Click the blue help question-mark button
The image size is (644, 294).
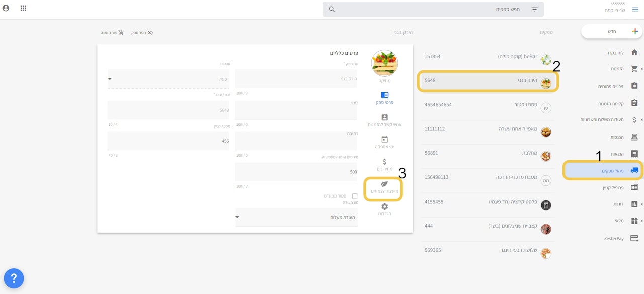pyautogui.click(x=14, y=277)
